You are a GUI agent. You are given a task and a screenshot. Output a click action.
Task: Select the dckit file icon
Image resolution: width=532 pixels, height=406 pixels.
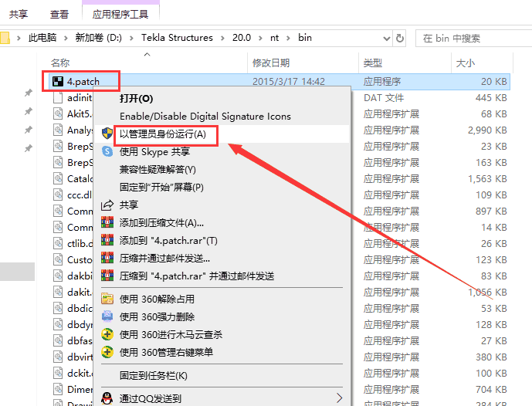click(x=58, y=373)
